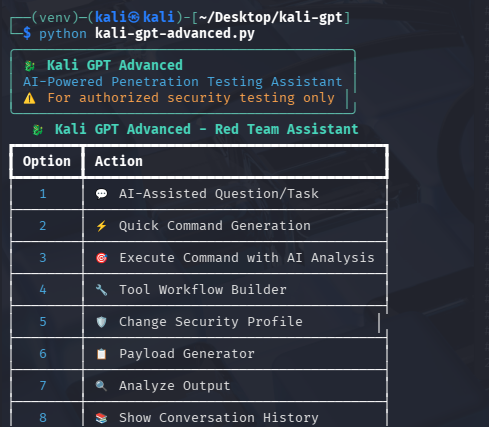Screen dimensions: 489x427
Task: Click the clipboard icon for Payload Generator
Action: 101,354
